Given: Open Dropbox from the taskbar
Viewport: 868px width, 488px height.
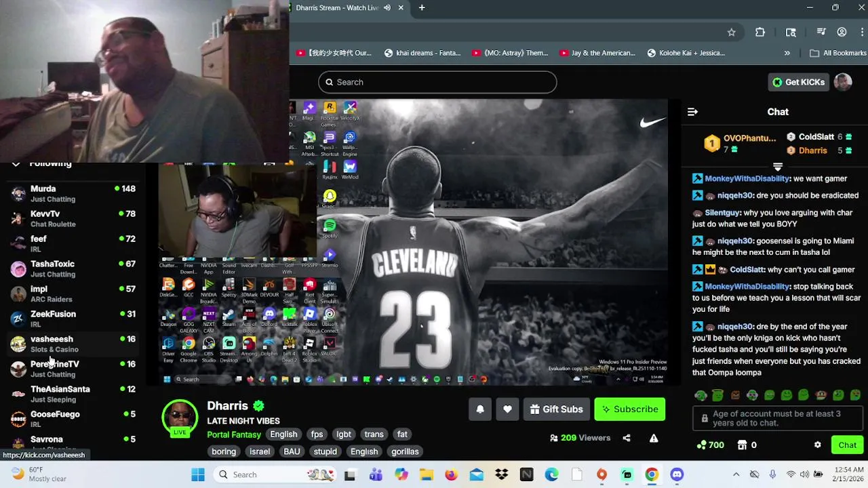Looking at the screenshot, I should [501, 474].
